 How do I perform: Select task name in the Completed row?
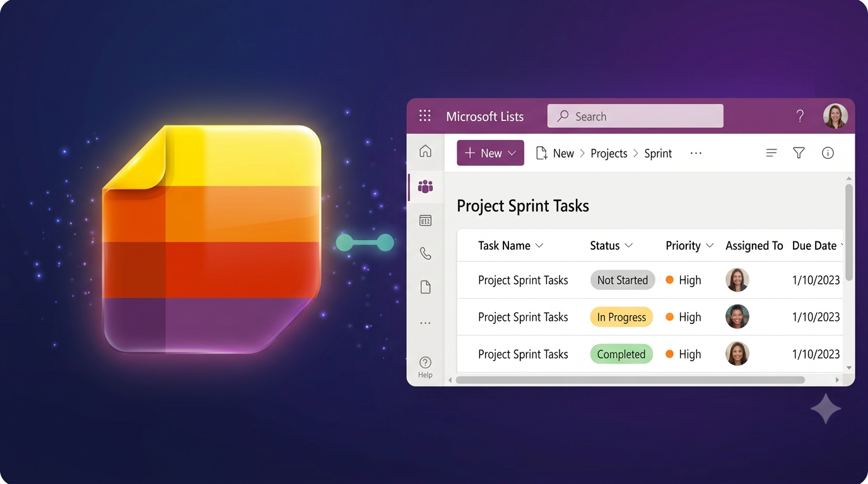pos(523,354)
